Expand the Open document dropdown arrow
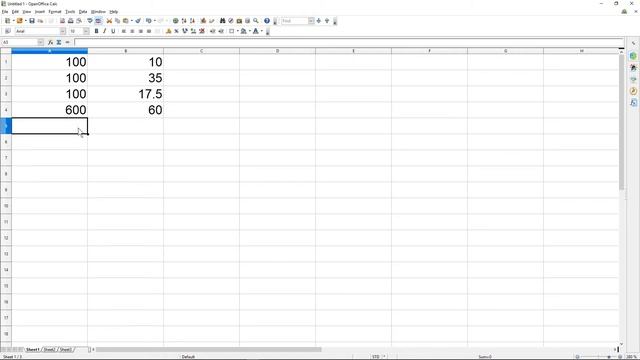Image resolution: width=640 pixels, height=360 pixels. point(25,21)
